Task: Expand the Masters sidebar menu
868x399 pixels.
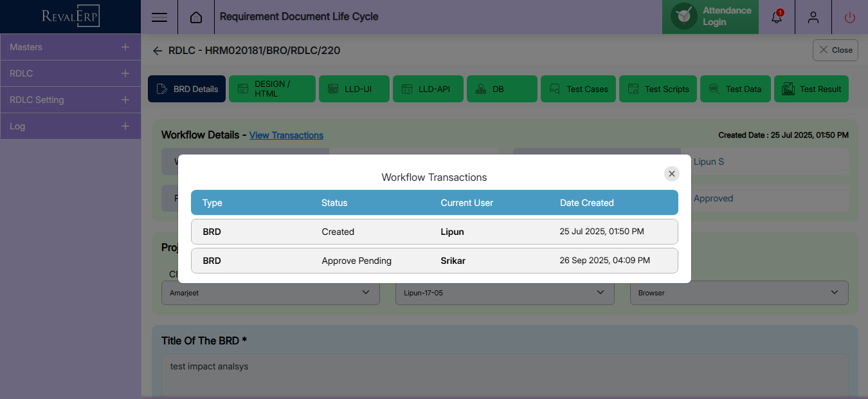Action: [70, 47]
